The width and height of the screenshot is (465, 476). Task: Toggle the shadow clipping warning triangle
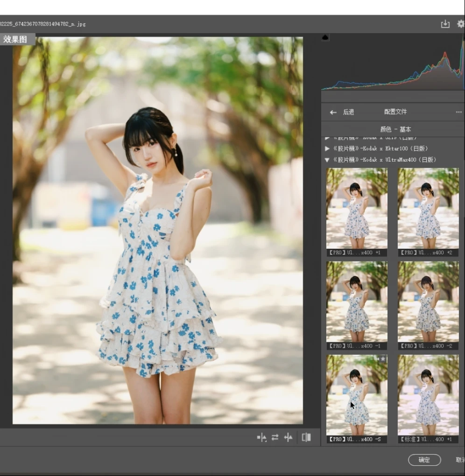click(325, 37)
